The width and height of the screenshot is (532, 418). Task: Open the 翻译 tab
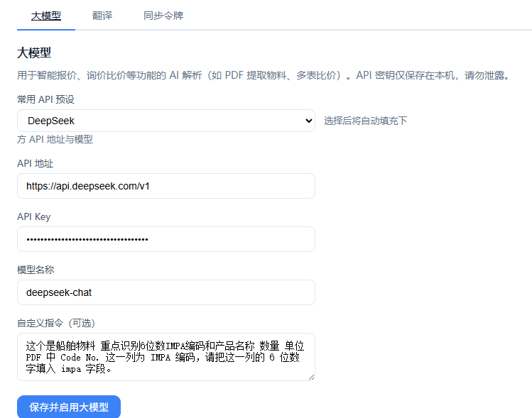pyautogui.click(x=102, y=16)
